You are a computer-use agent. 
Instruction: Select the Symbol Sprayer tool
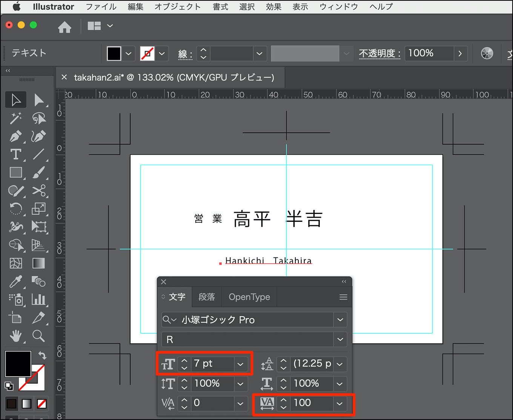16,299
